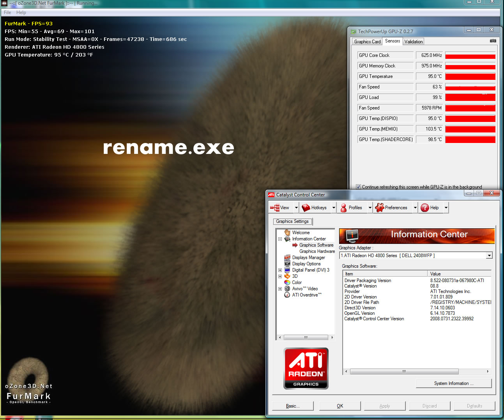This screenshot has height=420, width=504.
Task: Click the red Help question icon
Action: pyautogui.click(x=425, y=208)
